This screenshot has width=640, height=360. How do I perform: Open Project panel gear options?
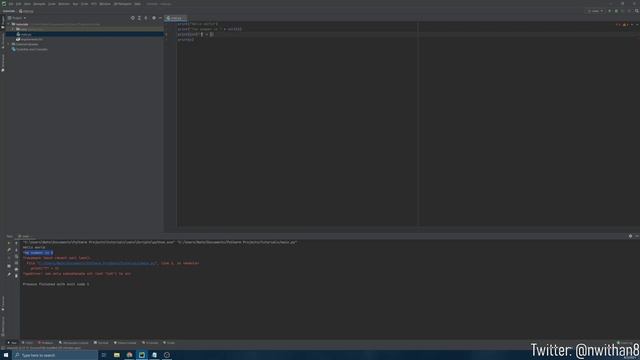[154, 18]
